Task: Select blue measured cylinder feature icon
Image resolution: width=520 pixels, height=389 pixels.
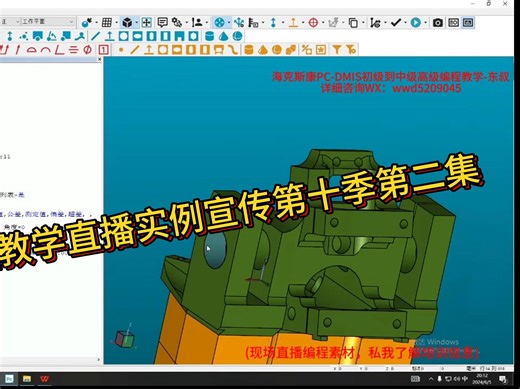Action: click(x=209, y=36)
